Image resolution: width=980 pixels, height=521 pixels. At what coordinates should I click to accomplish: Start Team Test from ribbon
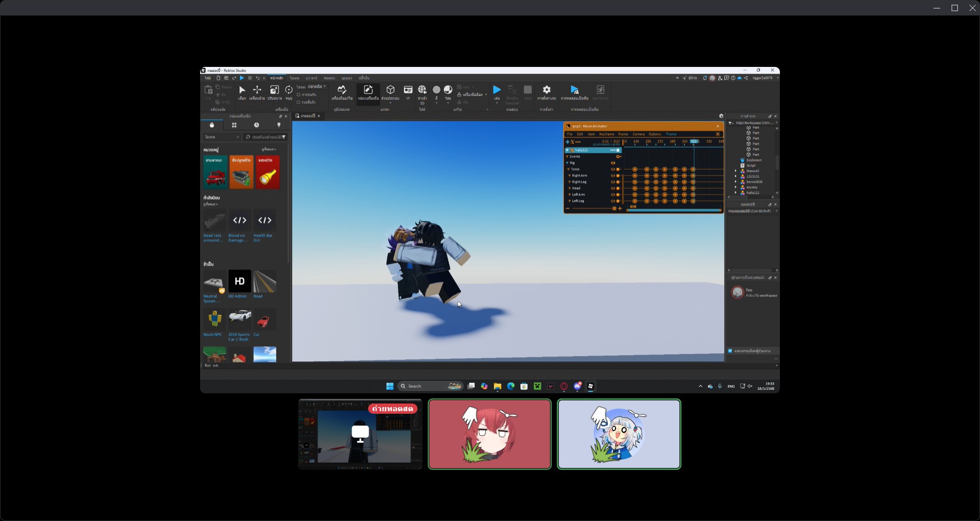(x=575, y=92)
